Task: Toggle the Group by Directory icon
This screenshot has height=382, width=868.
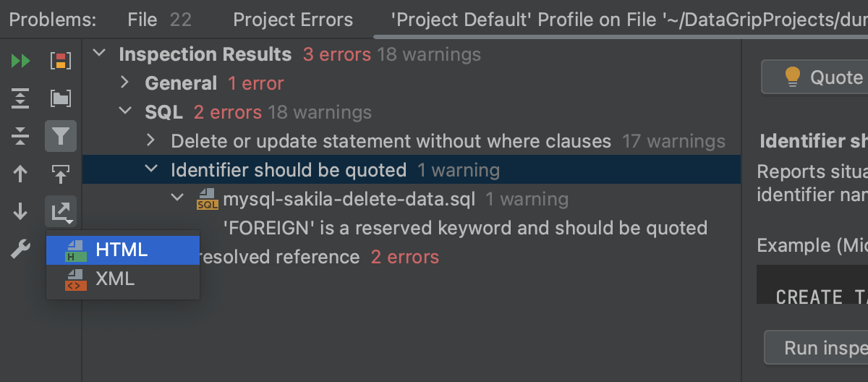Action: [61, 98]
